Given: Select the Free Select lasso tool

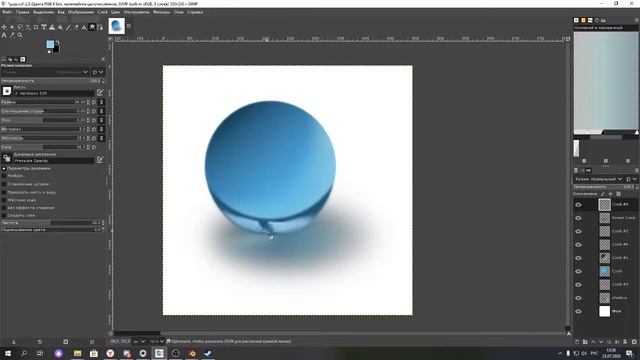Looking at the screenshot, I should pos(20,27).
